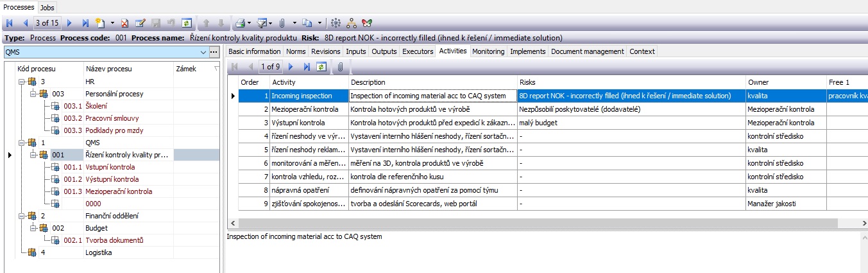
Task: Go to next activity record
Action: pyautogui.click(x=291, y=66)
